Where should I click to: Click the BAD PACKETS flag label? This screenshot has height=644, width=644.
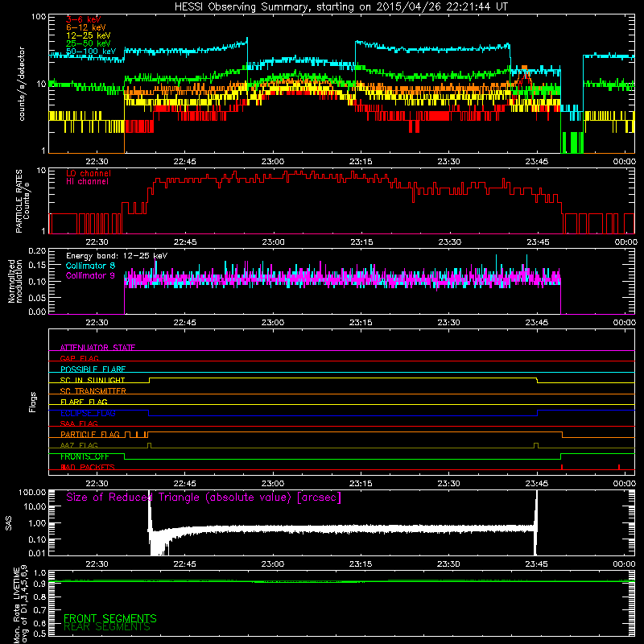click(x=88, y=467)
